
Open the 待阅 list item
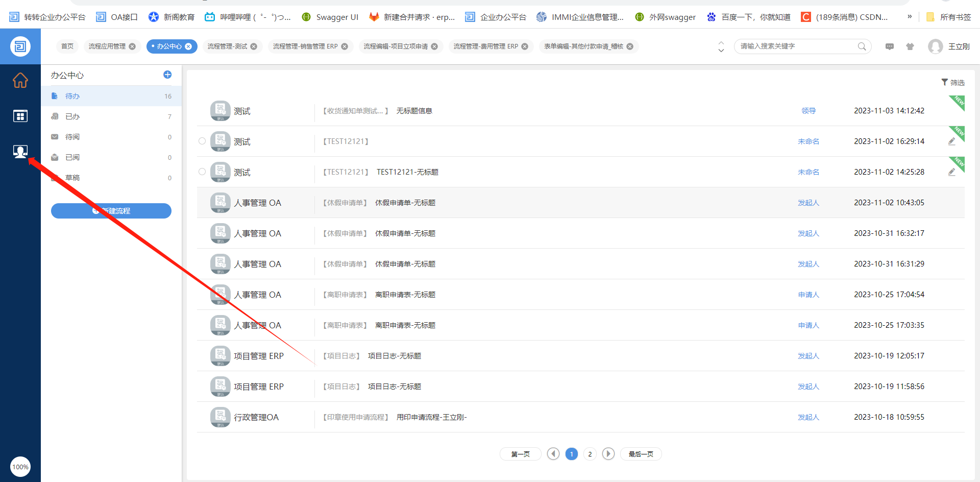(111, 137)
